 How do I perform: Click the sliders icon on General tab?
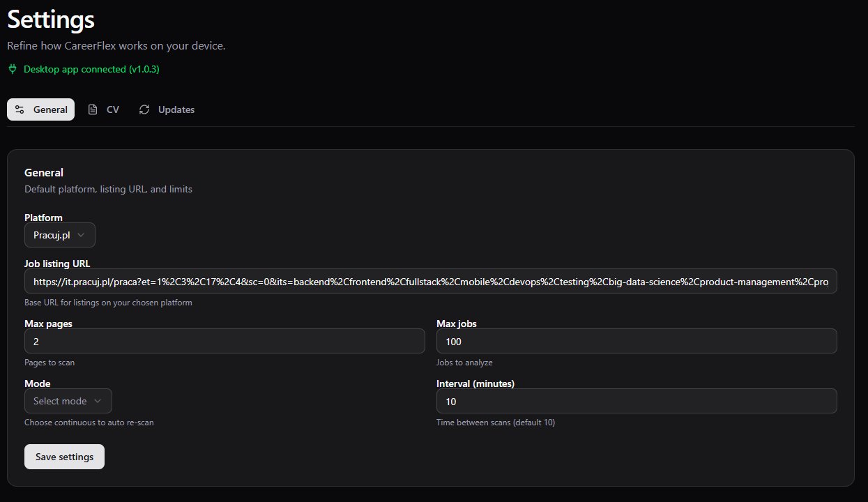point(20,109)
